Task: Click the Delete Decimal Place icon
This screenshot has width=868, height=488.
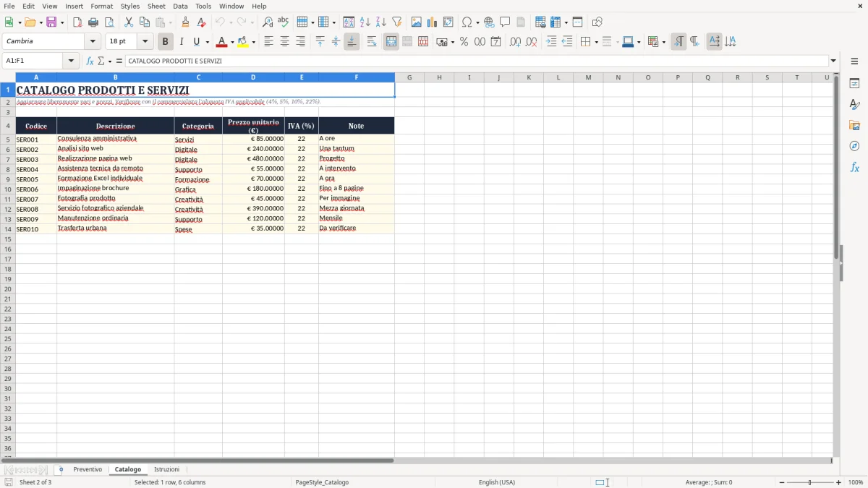Action: coord(532,42)
